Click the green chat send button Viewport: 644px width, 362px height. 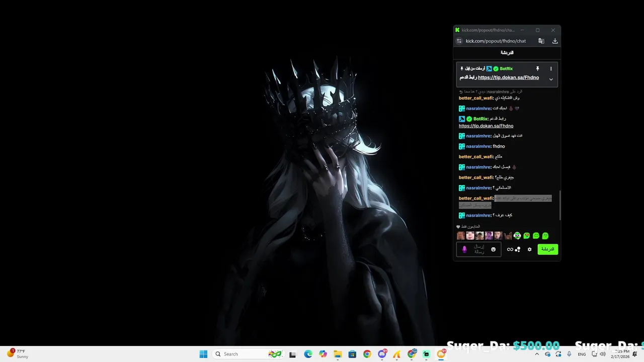pos(548,249)
